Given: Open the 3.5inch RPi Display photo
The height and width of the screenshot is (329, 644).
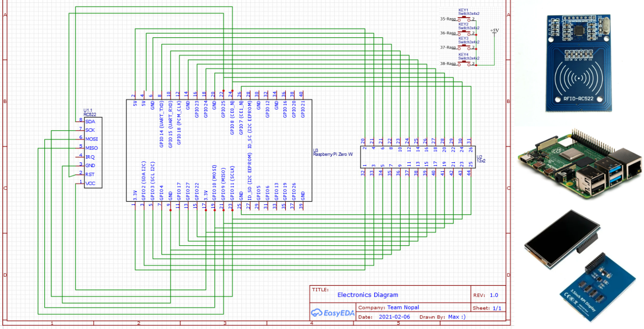Looking at the screenshot, I should pyautogui.click(x=579, y=266).
